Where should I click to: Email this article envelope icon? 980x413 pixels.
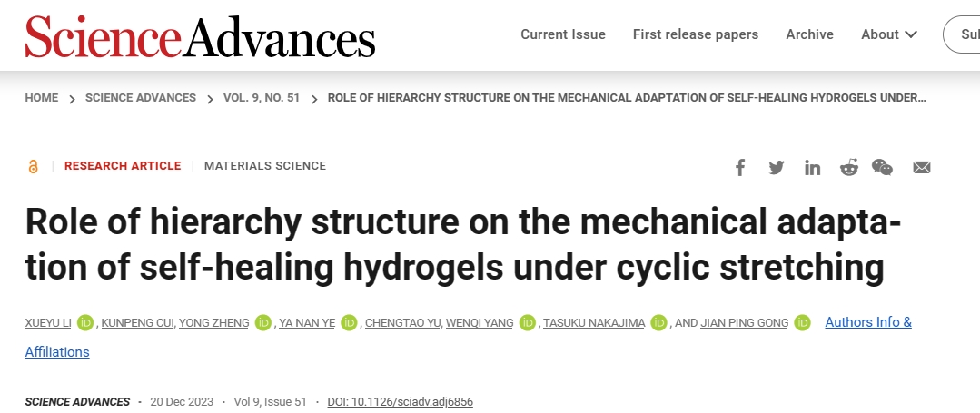coord(922,167)
